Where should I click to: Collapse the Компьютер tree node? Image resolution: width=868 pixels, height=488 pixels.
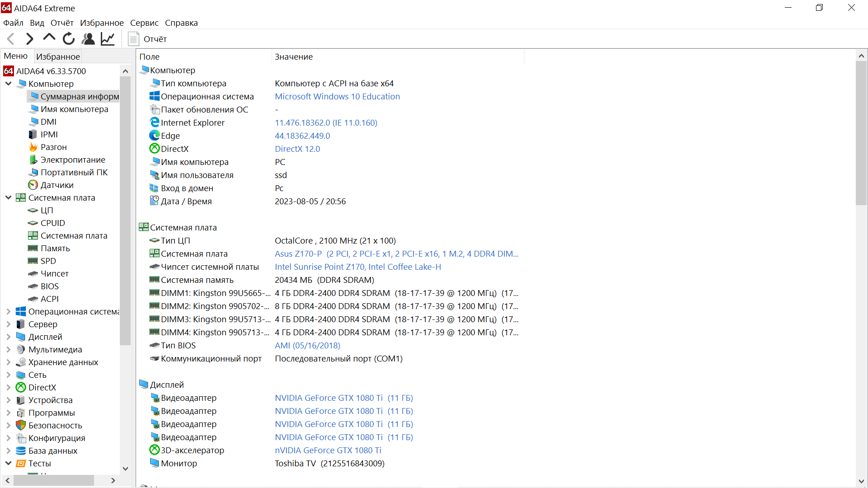point(8,84)
